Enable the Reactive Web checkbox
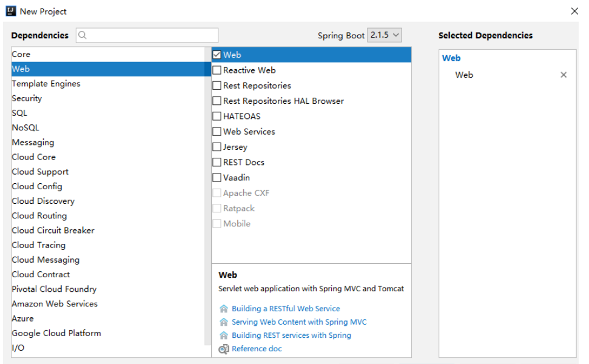This screenshot has width=589, height=364. coord(217,70)
